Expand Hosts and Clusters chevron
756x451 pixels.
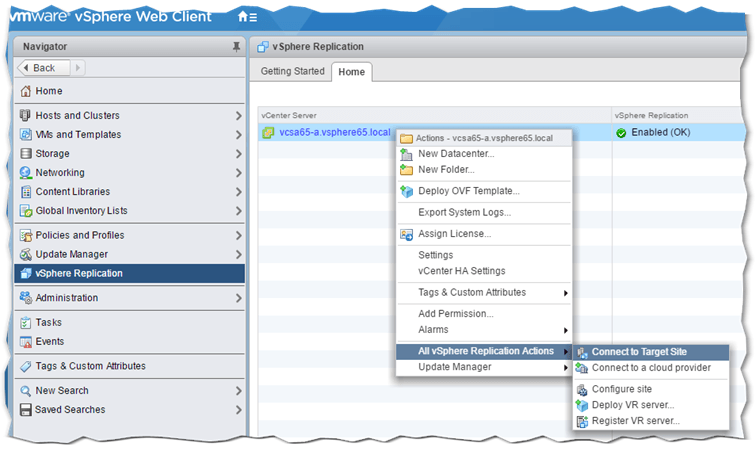[238, 116]
